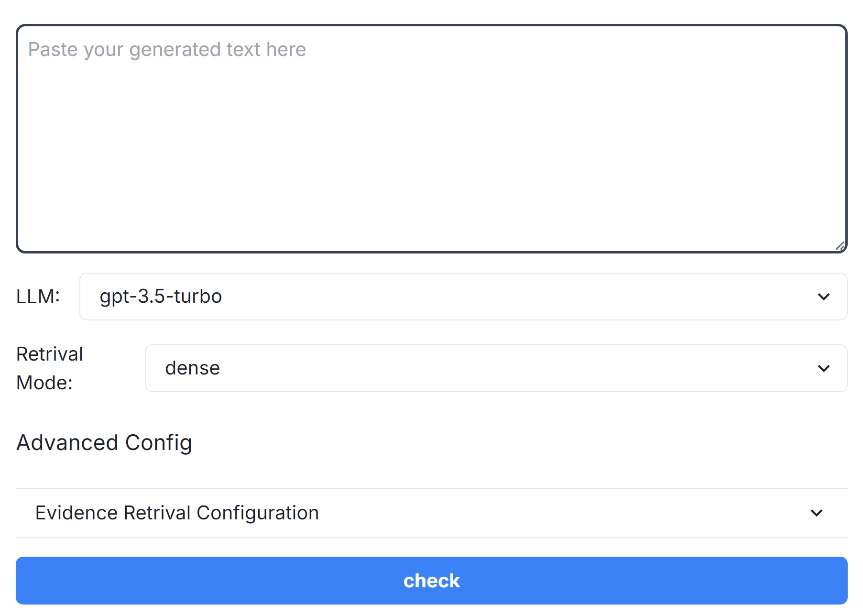The width and height of the screenshot is (863, 616).
Task: Click the word "check" on the button
Action: (431, 581)
